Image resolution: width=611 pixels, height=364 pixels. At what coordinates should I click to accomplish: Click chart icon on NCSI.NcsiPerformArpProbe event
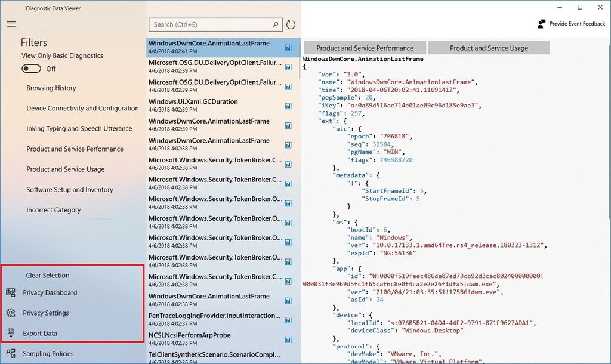point(288,339)
